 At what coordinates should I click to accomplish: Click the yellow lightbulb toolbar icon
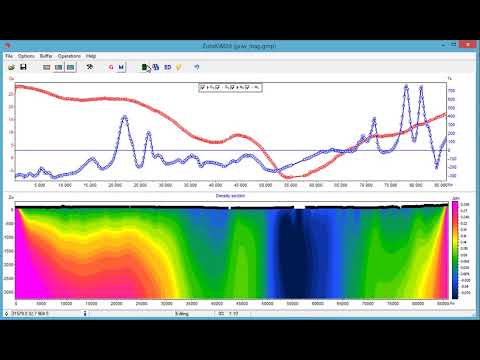pos(178,67)
